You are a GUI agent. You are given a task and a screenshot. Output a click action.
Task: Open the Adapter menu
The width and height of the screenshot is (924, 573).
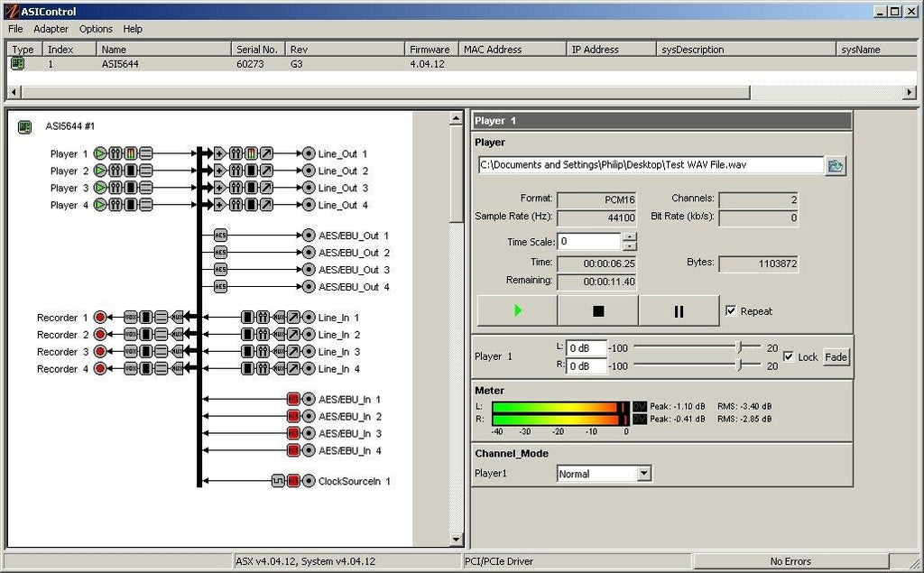51,29
